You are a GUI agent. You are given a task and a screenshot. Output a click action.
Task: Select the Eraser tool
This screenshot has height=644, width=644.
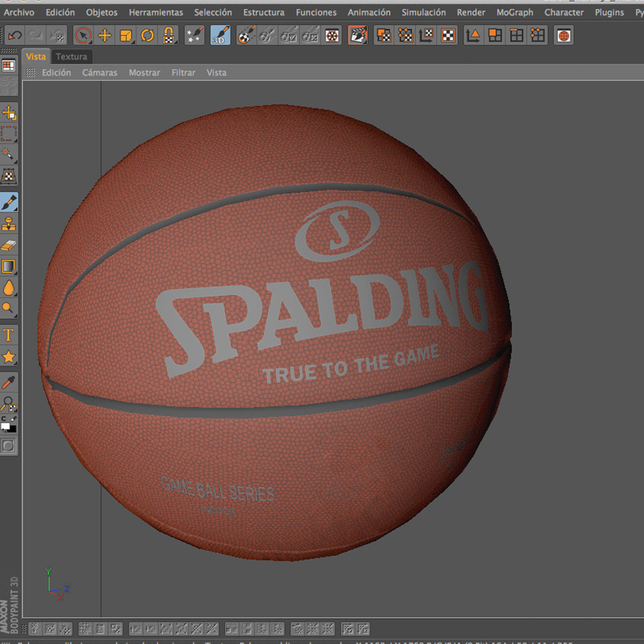tap(9, 245)
